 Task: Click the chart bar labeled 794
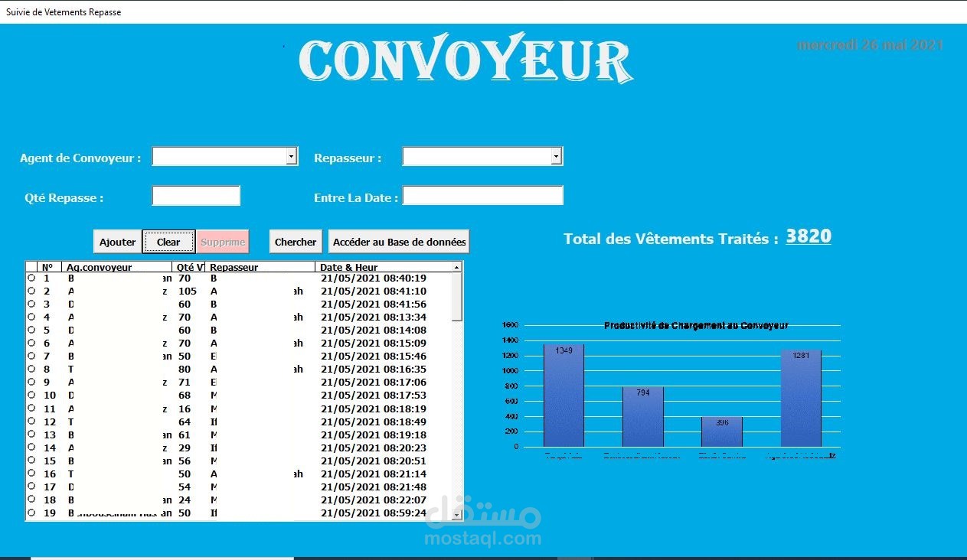[643, 417]
